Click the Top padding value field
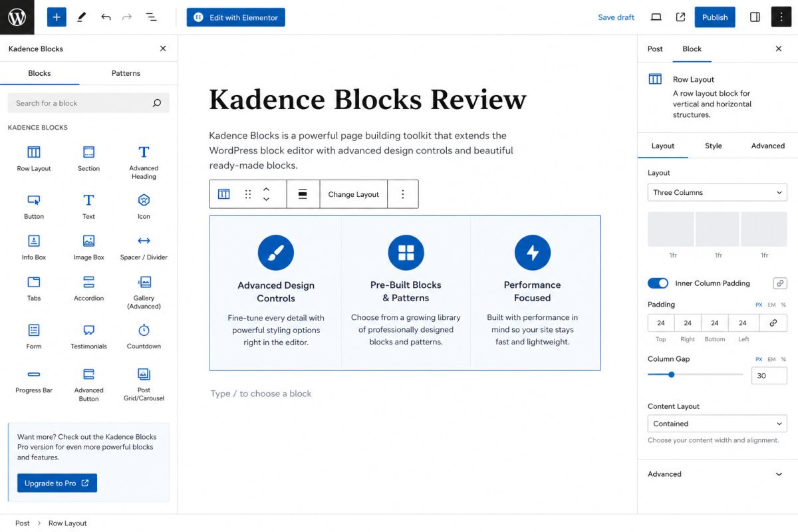 [661, 323]
